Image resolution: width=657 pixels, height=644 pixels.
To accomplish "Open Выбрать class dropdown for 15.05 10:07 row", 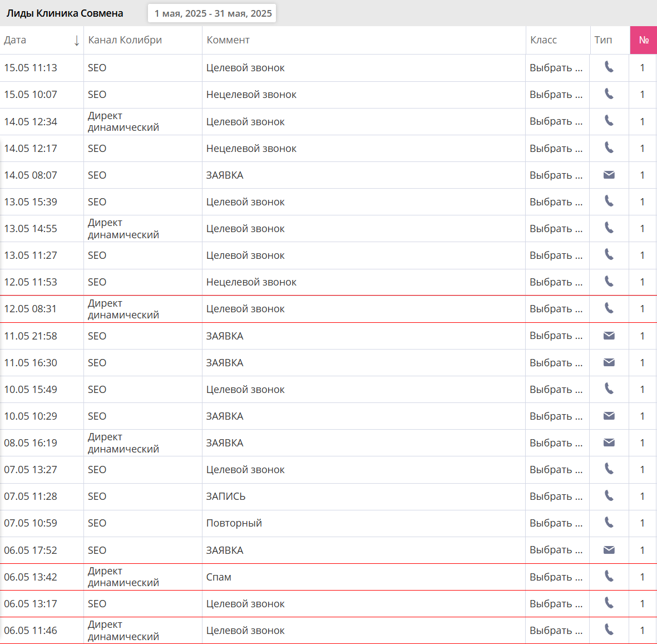I will (x=556, y=94).
